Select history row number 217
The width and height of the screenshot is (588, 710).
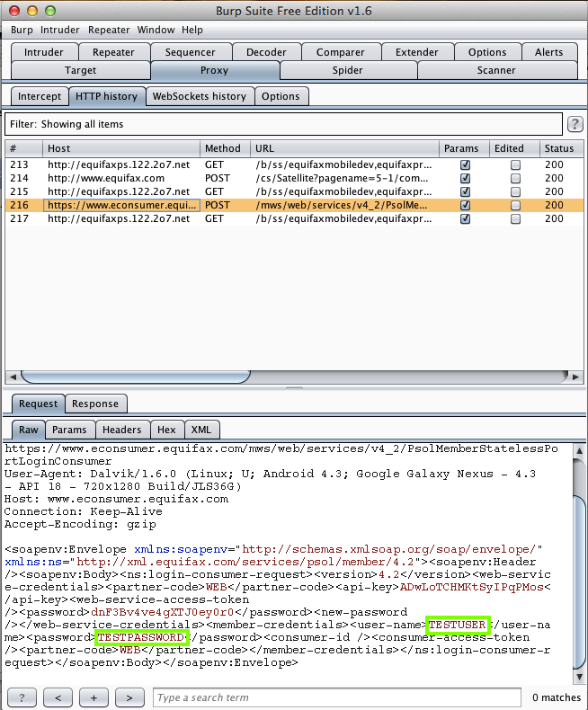(x=294, y=218)
